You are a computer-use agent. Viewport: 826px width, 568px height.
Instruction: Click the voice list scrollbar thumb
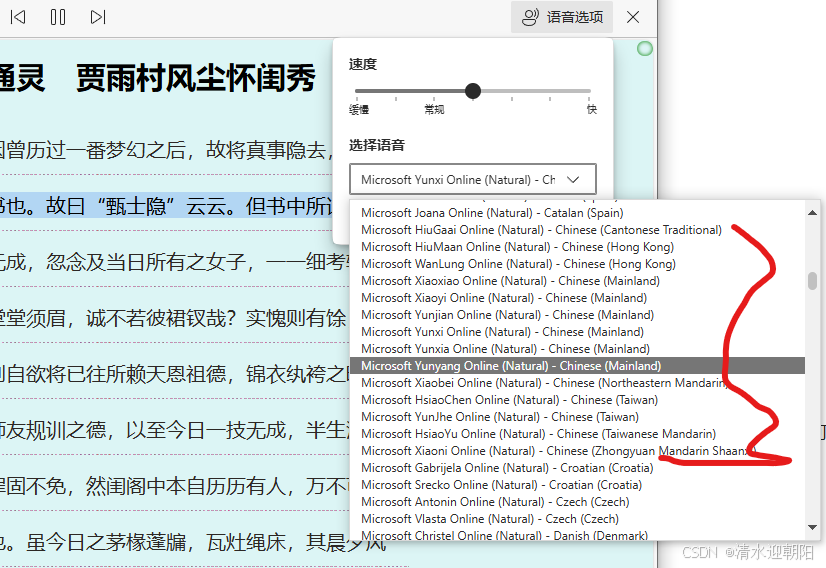(x=812, y=280)
